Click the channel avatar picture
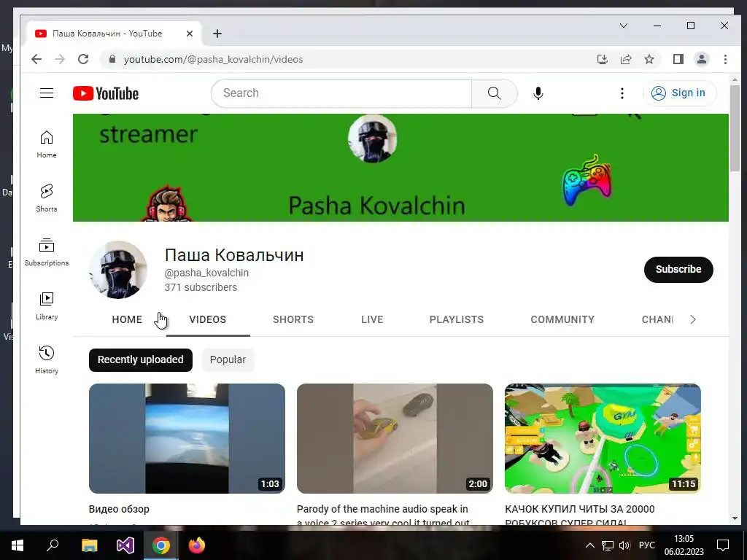 pyautogui.click(x=117, y=270)
